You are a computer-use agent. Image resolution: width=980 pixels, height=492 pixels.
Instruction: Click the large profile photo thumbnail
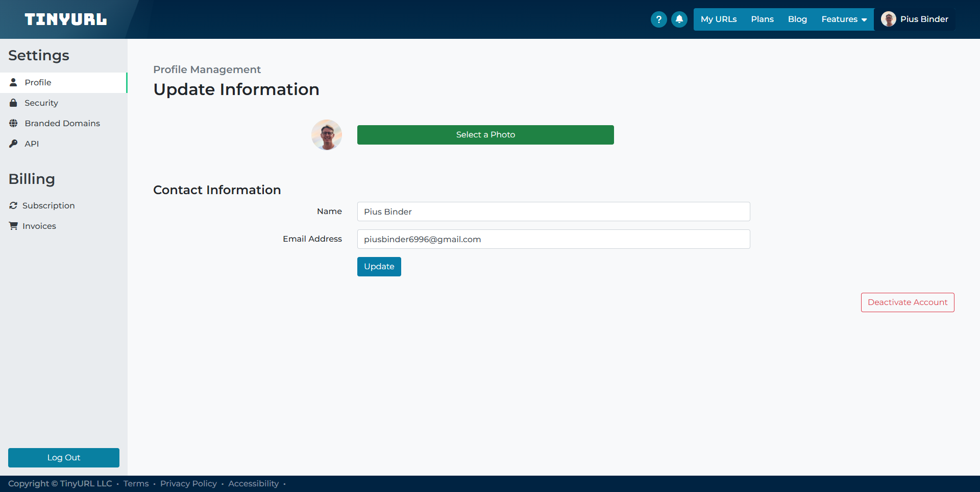click(x=327, y=135)
